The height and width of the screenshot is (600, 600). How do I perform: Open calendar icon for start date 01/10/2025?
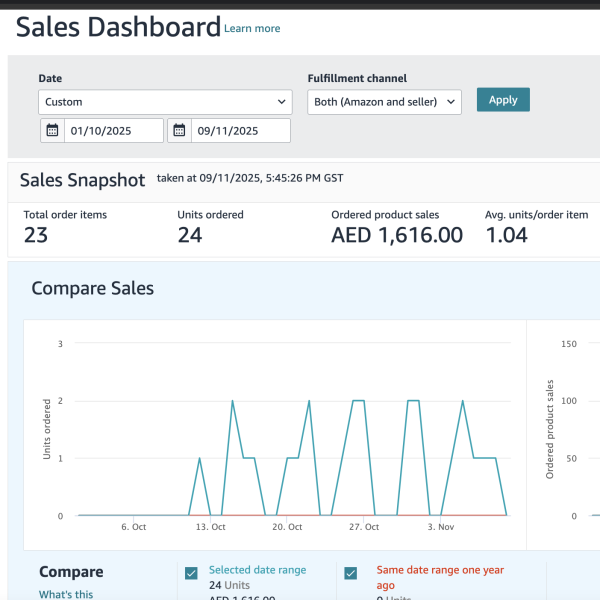(53, 130)
